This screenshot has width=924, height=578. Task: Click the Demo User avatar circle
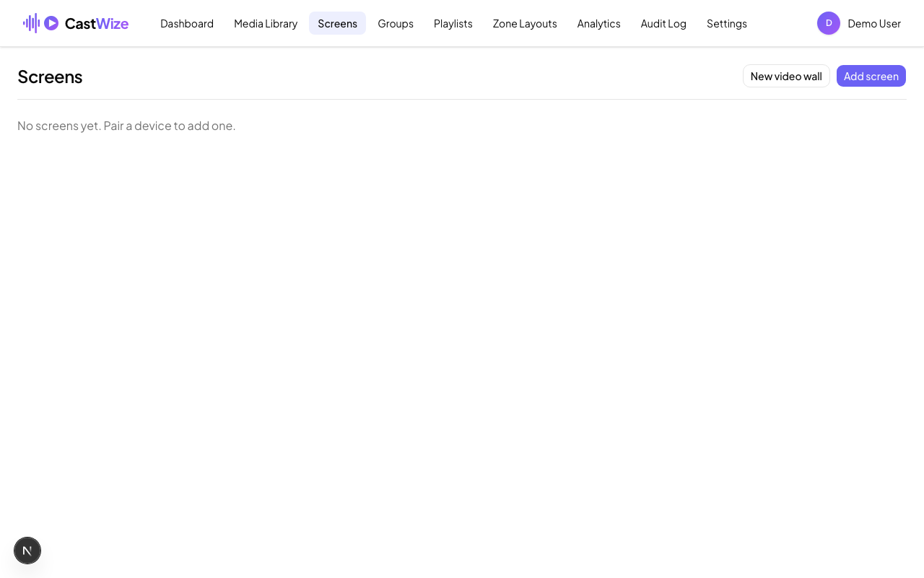pyautogui.click(x=829, y=23)
